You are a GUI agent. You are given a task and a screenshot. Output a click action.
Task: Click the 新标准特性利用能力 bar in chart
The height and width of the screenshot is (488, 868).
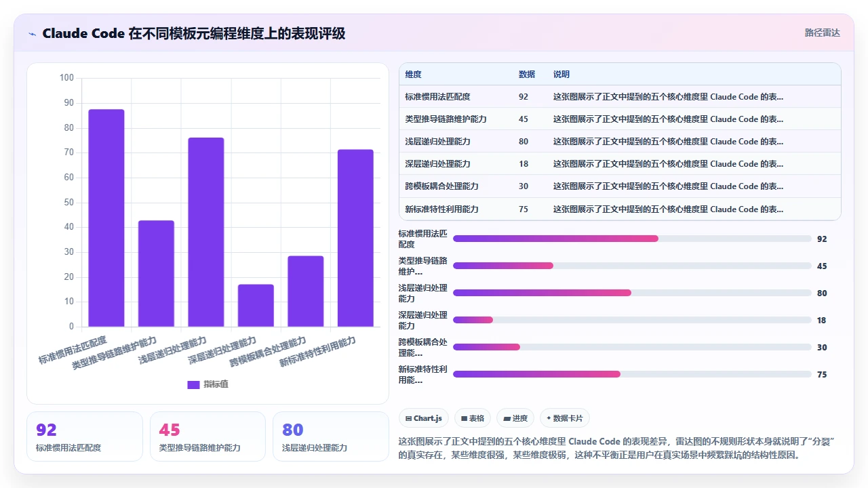coord(355,238)
